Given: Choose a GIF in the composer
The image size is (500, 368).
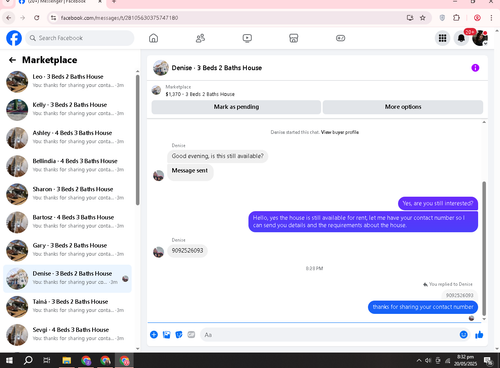Looking at the screenshot, I should coord(191,334).
